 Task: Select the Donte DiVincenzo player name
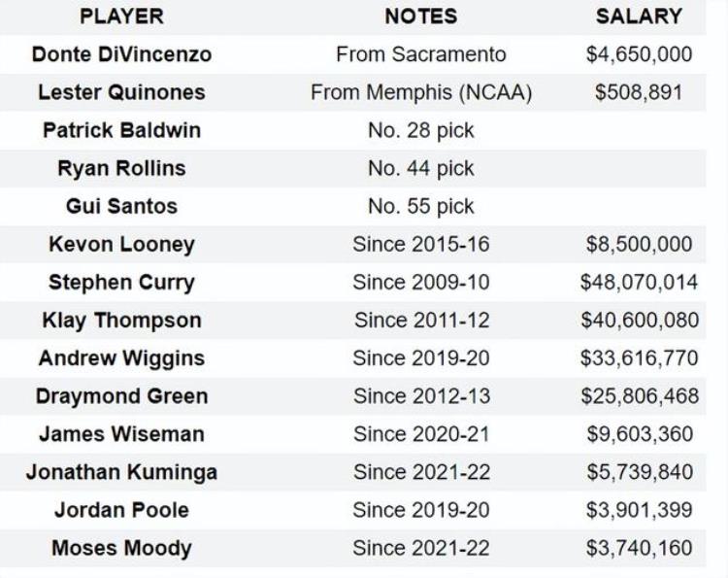[x=121, y=54]
